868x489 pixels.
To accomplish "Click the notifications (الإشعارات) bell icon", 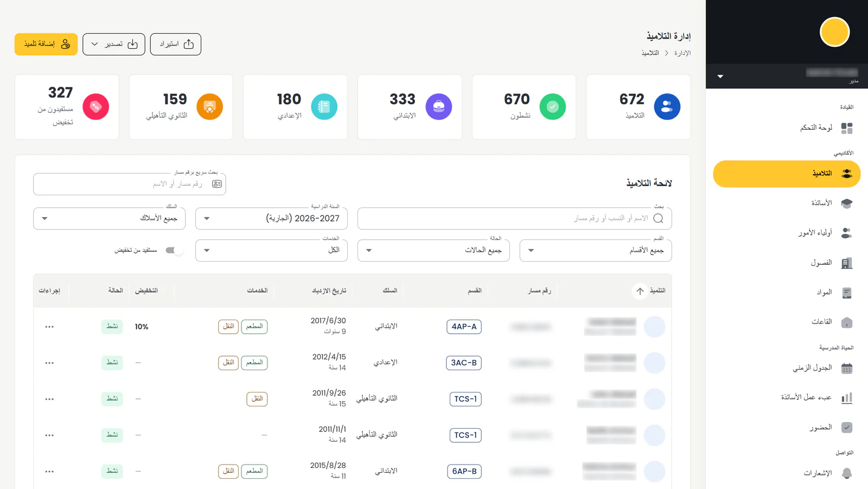I will coord(847,473).
